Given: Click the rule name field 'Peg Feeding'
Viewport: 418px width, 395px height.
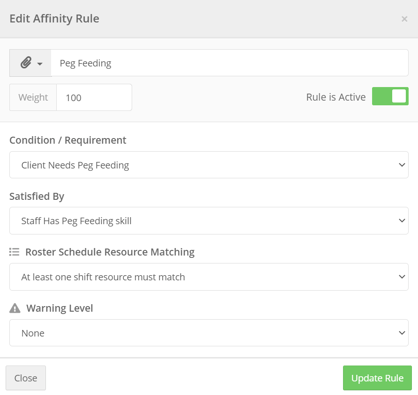Looking at the screenshot, I should [x=230, y=63].
